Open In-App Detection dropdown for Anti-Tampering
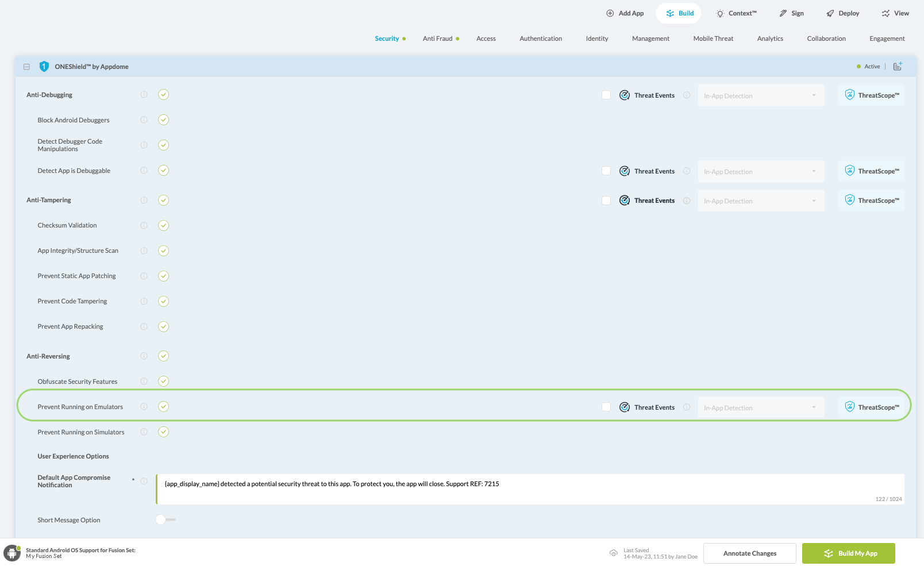Viewport: 924px width, 566px height. [761, 201]
